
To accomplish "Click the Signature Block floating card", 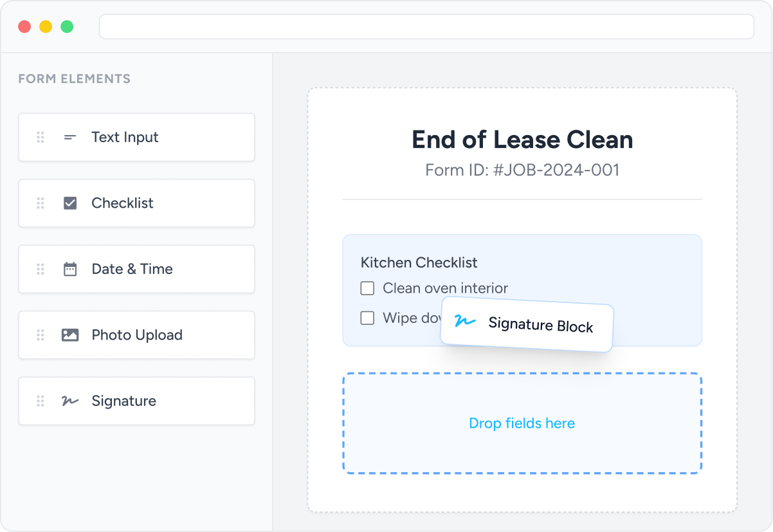I will 539,326.
